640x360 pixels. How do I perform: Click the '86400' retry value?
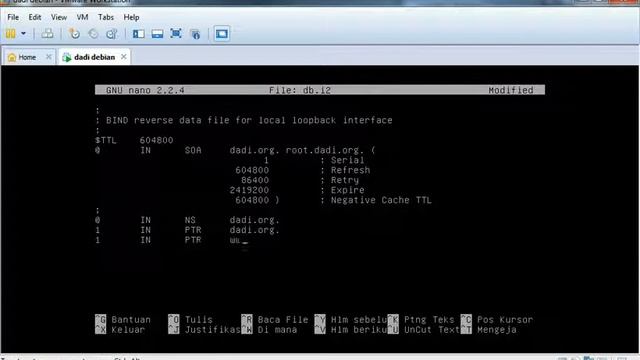pos(255,180)
